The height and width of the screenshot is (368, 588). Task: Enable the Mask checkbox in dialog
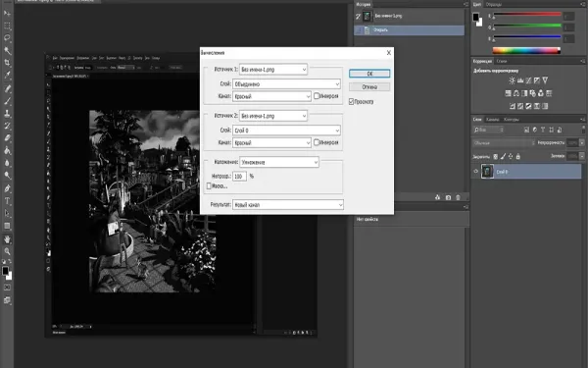(209, 185)
